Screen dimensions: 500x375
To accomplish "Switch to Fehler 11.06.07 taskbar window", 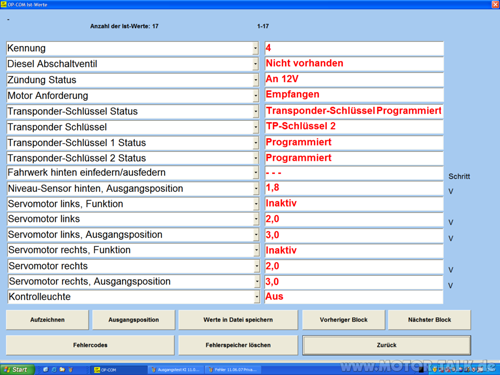I will click(x=233, y=370).
